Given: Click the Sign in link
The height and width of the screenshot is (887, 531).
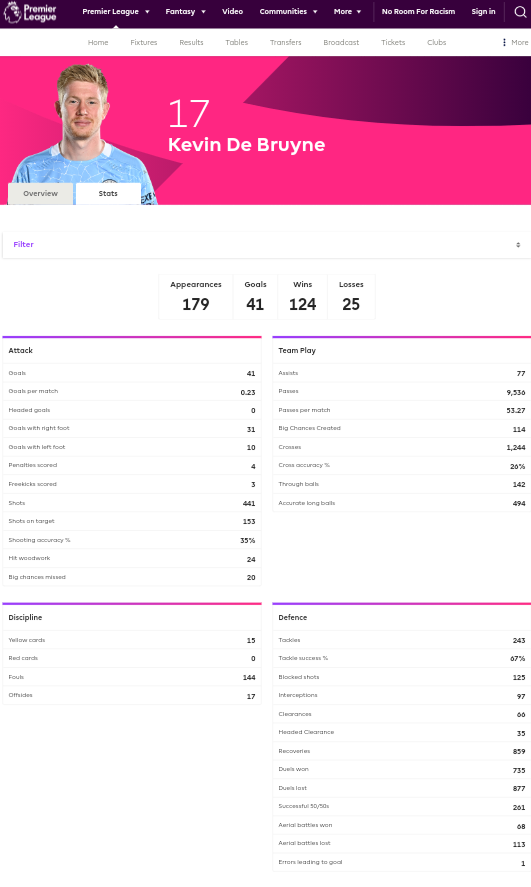Looking at the screenshot, I should coord(483,12).
